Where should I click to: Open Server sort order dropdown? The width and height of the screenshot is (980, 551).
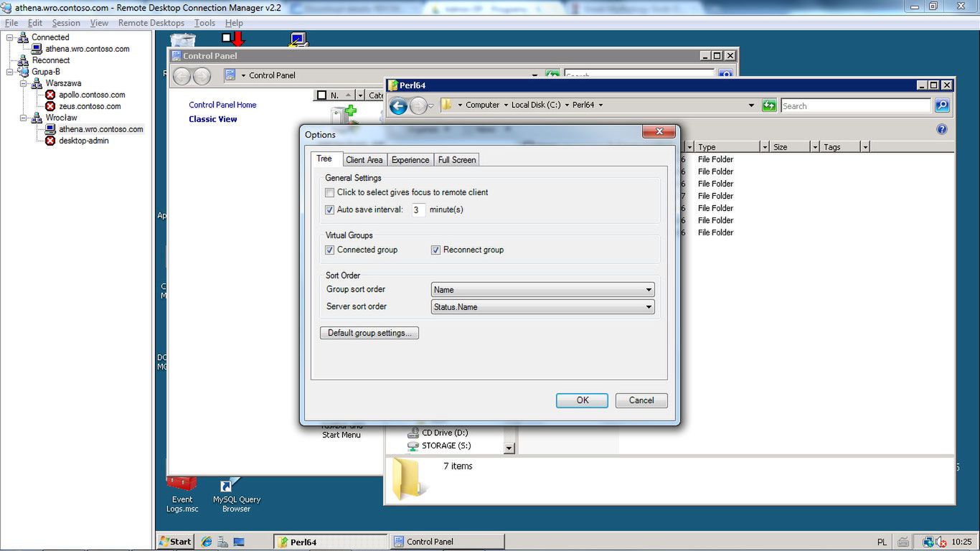pos(542,307)
